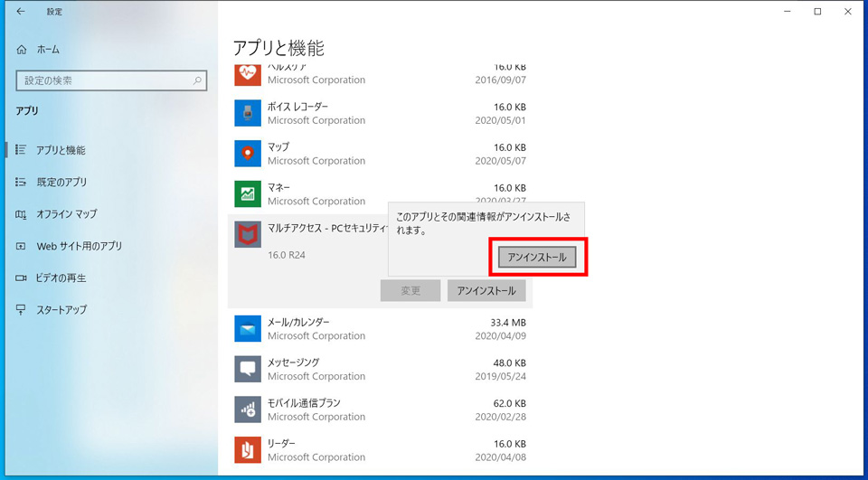Click the grayed 変更 button
This screenshot has width=868, height=480.
point(410,291)
